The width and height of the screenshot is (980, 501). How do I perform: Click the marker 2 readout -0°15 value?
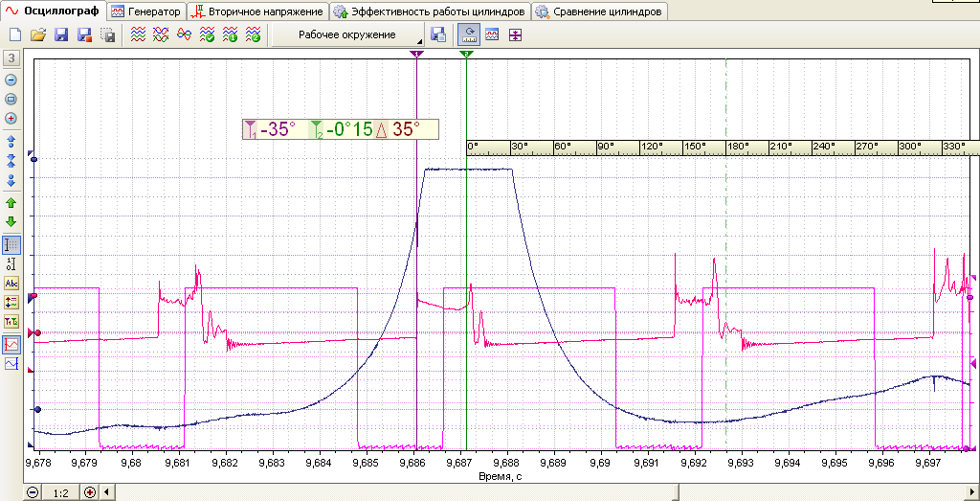tap(349, 129)
